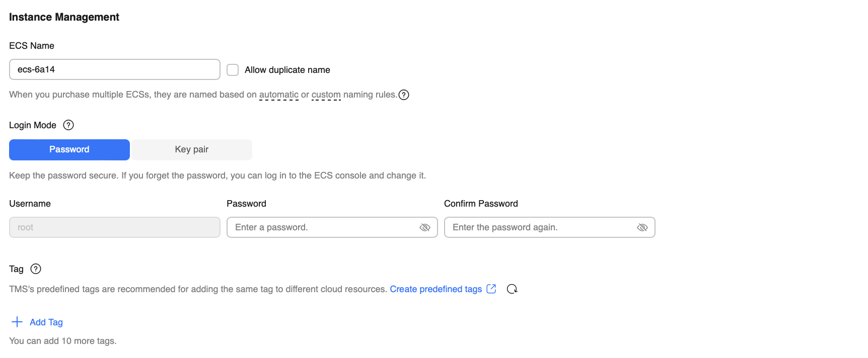This screenshot has height=358, width=868.
Task: Click the naming rules help icon
Action: (404, 95)
